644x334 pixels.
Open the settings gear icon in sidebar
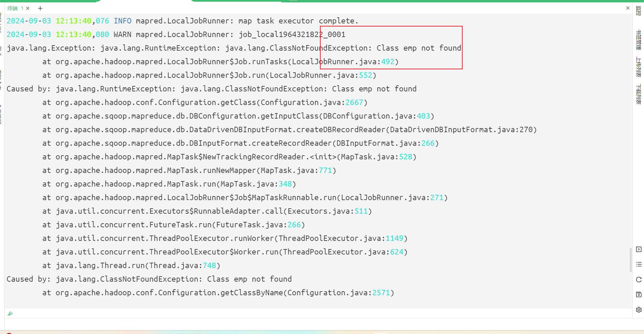point(639,310)
